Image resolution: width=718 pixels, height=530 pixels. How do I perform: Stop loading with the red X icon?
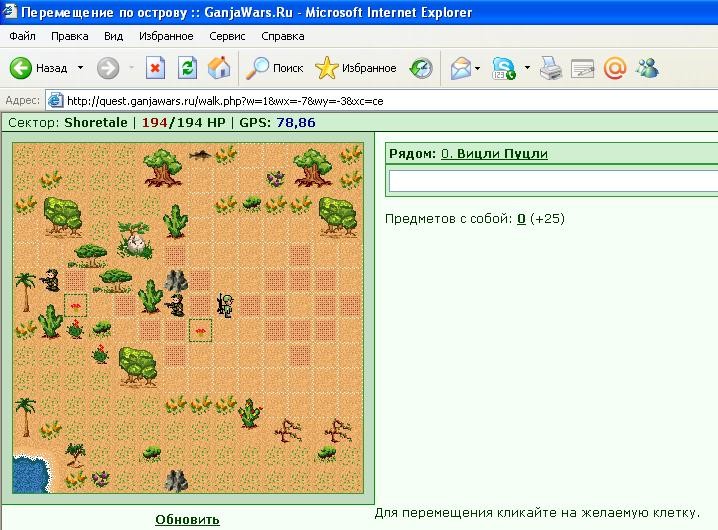pos(155,68)
